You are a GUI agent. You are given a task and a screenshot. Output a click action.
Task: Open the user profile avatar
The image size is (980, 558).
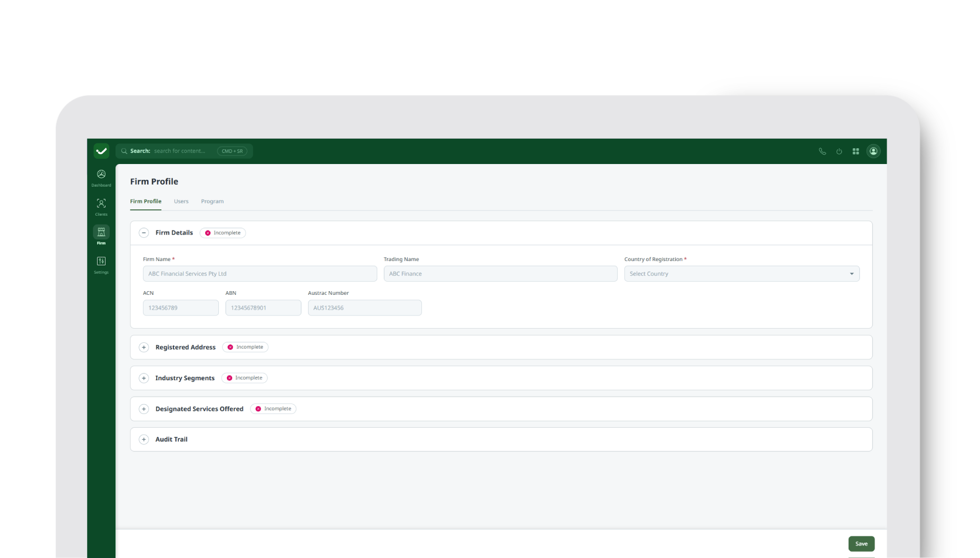[x=873, y=151]
